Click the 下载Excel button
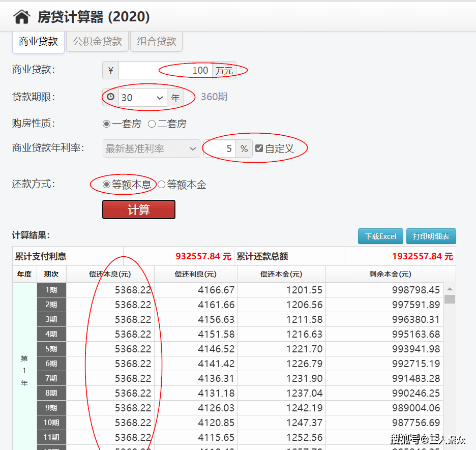 click(x=380, y=236)
